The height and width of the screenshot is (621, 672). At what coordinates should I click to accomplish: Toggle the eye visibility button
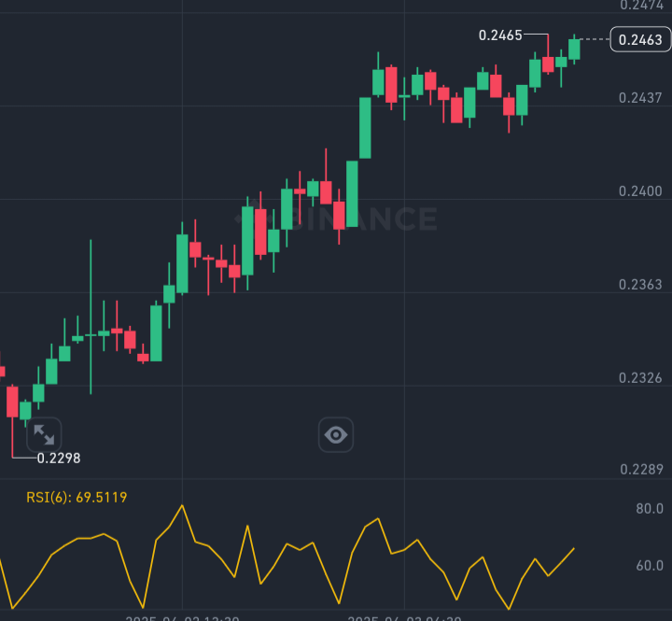[336, 434]
